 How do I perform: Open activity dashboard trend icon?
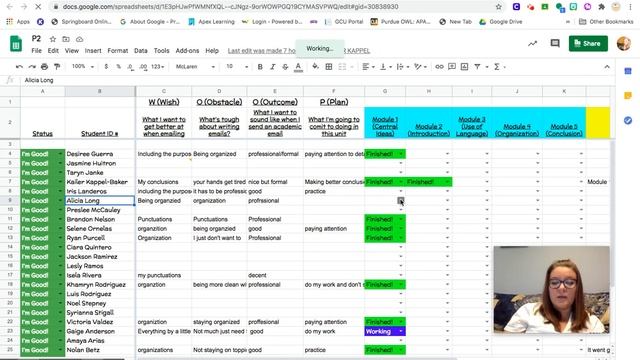point(532,43)
